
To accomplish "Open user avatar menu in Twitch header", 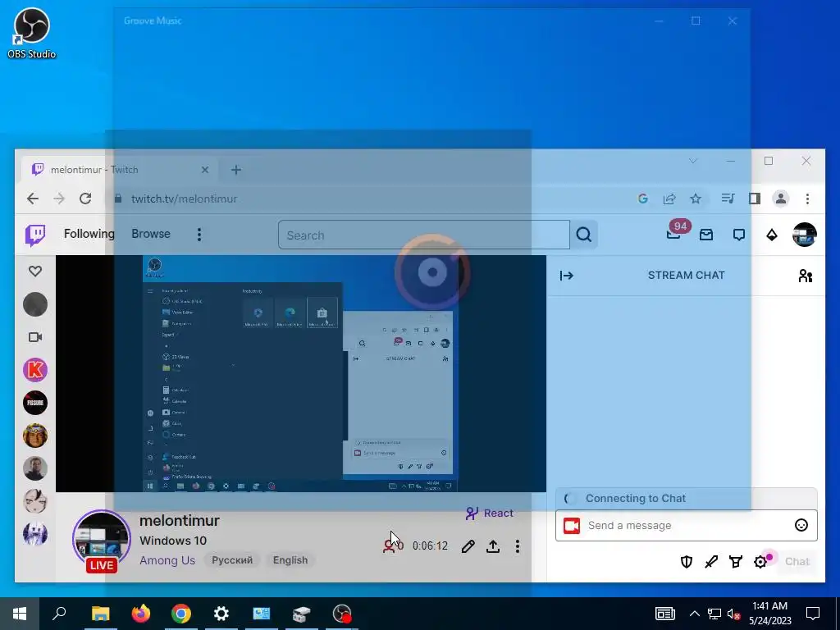I will coord(804,235).
